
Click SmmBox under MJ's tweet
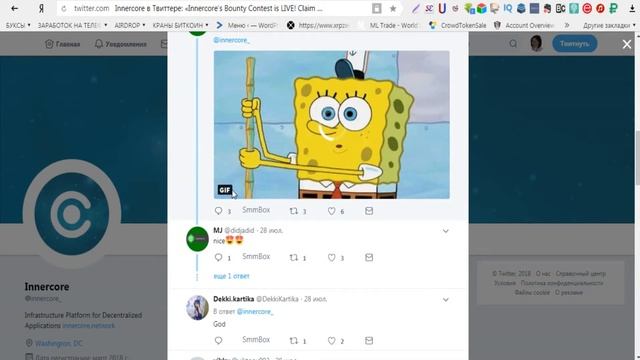click(x=256, y=256)
